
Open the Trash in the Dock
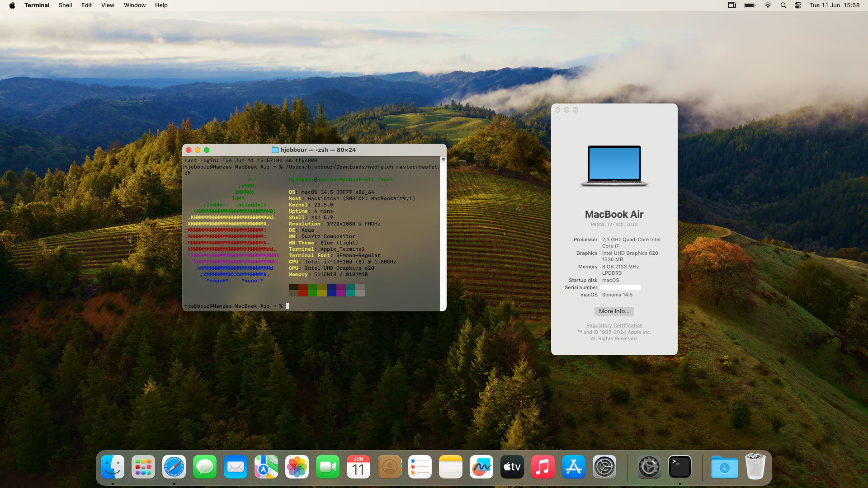pos(755,467)
